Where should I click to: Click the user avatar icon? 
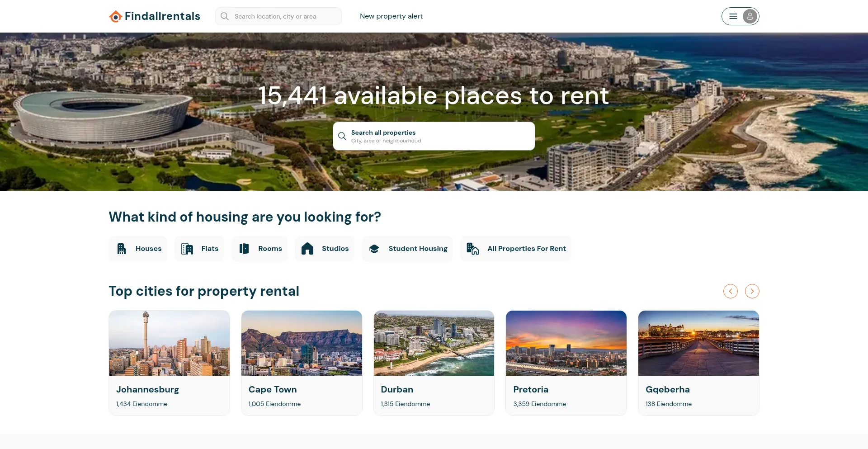(750, 16)
